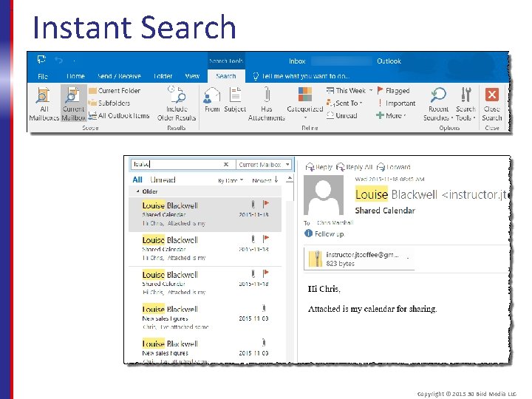The height and width of the screenshot is (399, 532).
Task: Click Include Older Results
Action: pyautogui.click(x=177, y=104)
